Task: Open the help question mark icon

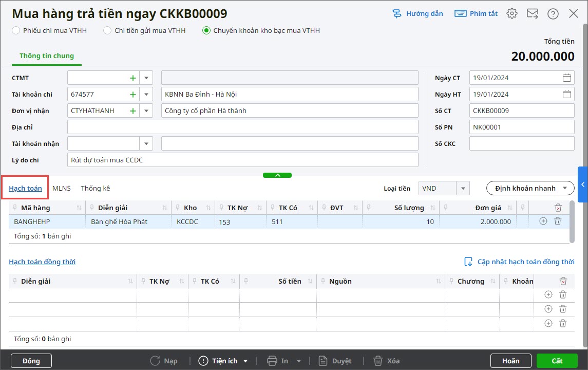Action: [x=553, y=14]
